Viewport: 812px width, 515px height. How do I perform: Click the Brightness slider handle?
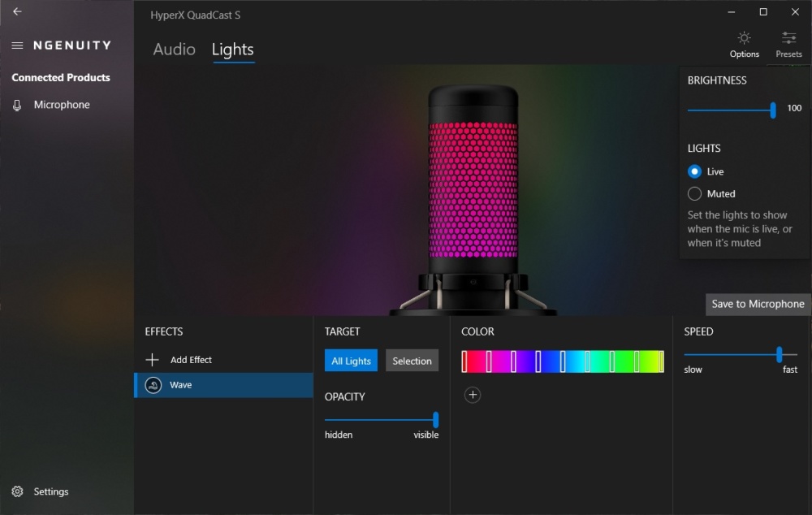point(773,110)
